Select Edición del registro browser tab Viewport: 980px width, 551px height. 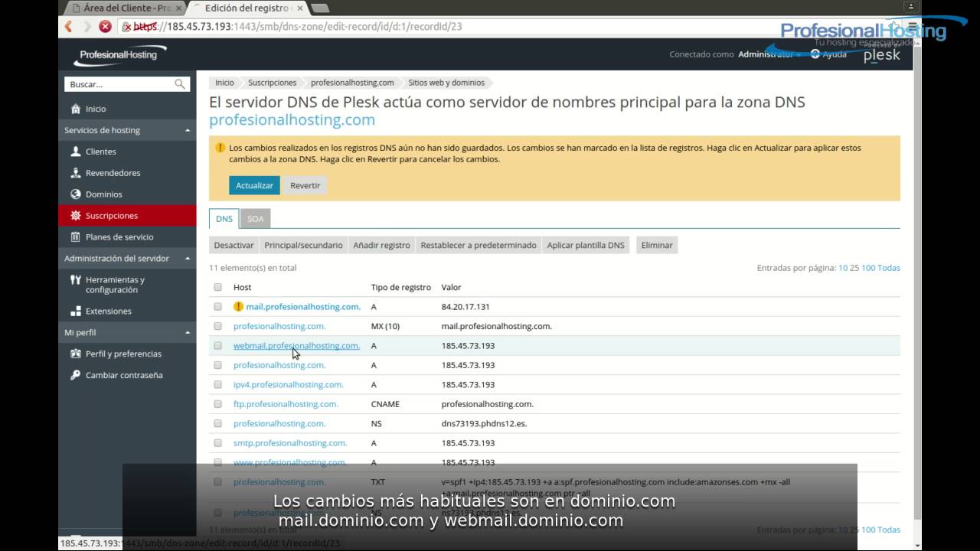click(247, 8)
